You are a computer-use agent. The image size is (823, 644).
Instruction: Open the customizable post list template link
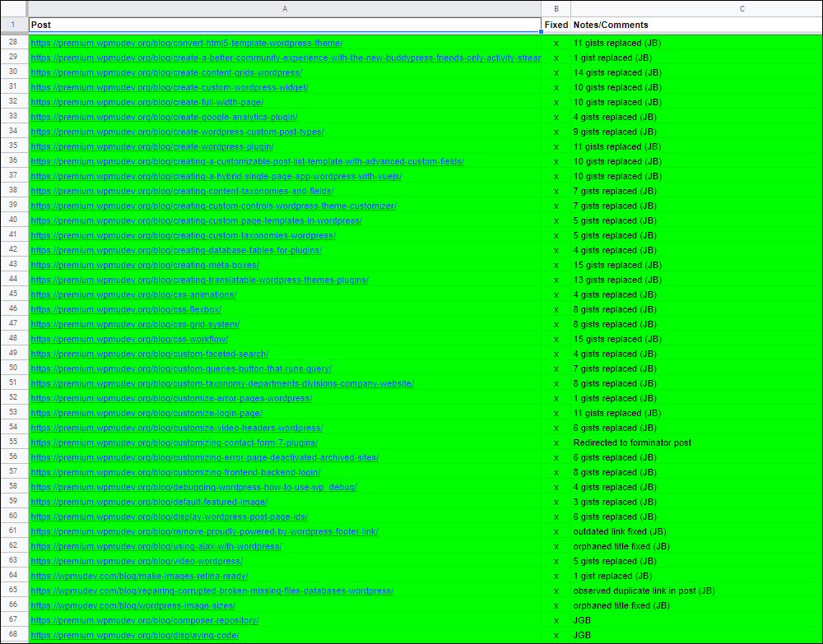(247, 161)
